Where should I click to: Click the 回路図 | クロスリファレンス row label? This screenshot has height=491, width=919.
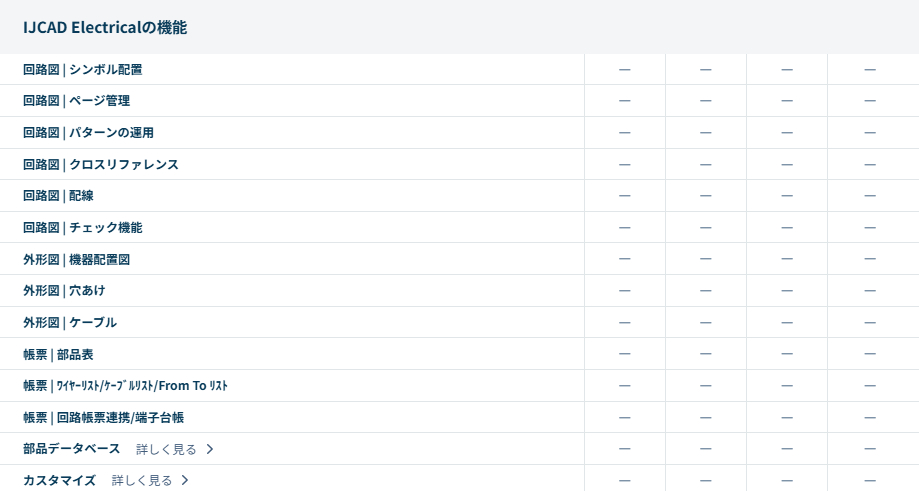[101, 164]
